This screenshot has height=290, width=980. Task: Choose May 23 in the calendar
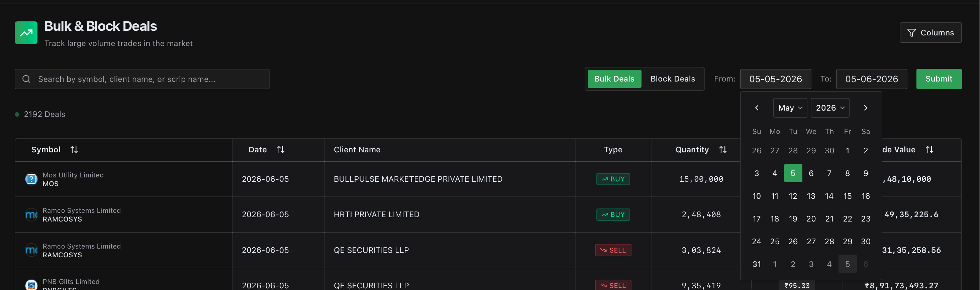pyautogui.click(x=866, y=219)
